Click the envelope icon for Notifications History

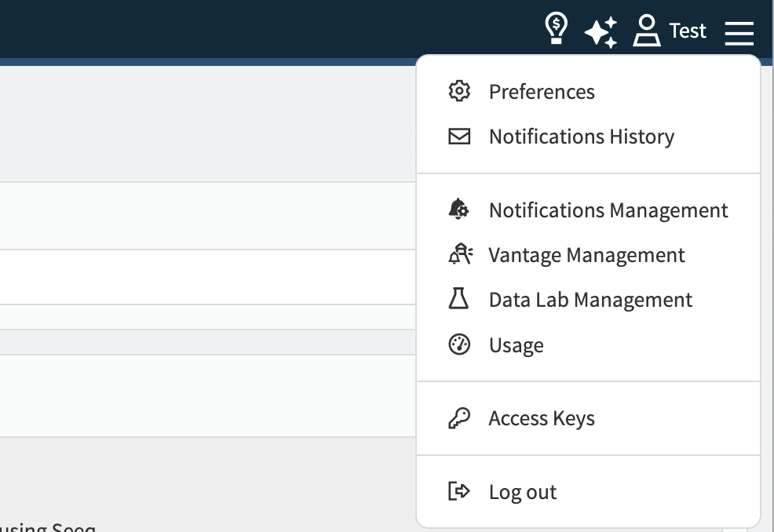click(459, 137)
